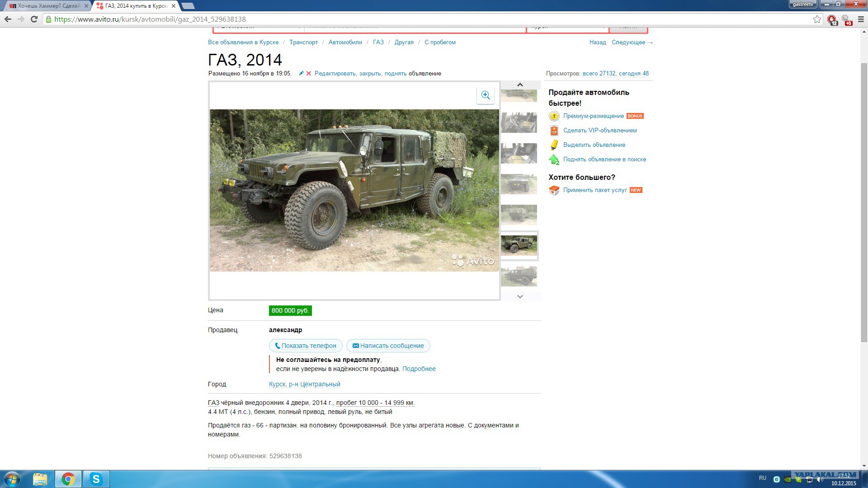Go back via the 'Назад' link
Image resolution: width=868 pixels, height=488 pixels.
[x=598, y=42]
